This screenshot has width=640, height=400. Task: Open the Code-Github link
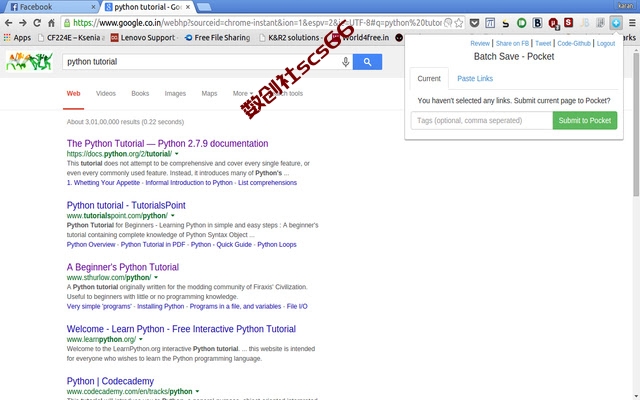click(x=574, y=43)
